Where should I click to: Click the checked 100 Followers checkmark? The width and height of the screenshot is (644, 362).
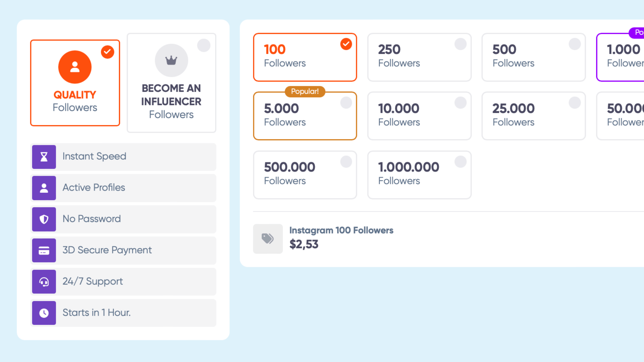coord(346,44)
